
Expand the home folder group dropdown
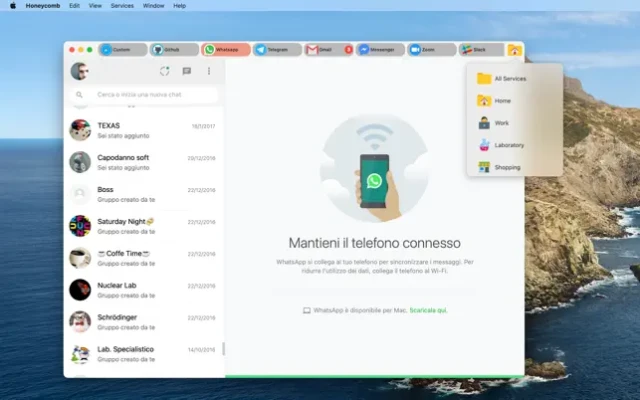click(x=514, y=49)
